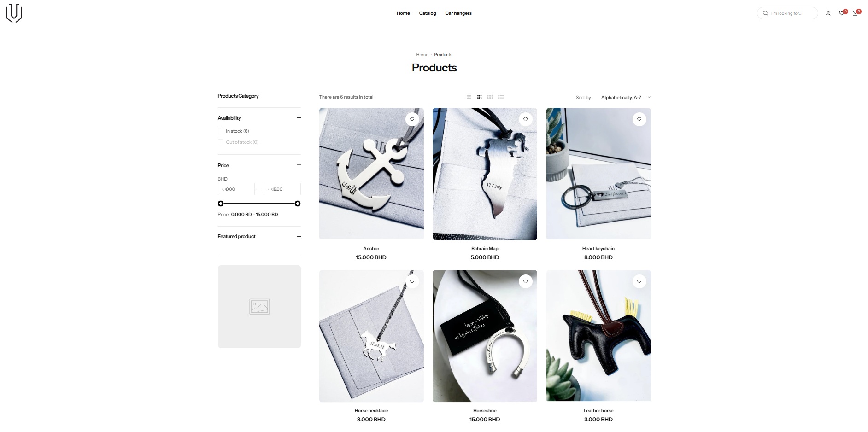Click the Home breadcrumb link
Image resolution: width=868 pixels, height=432 pixels.
422,55
